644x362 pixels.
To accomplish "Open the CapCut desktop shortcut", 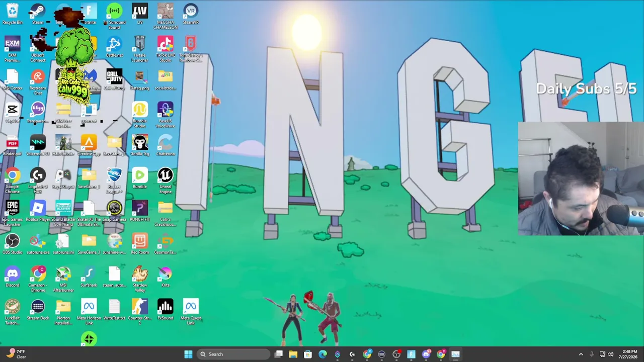I will pos(13,113).
